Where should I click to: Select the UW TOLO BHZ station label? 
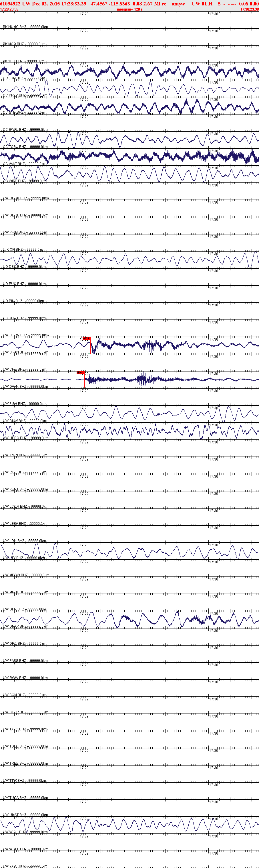25,747
